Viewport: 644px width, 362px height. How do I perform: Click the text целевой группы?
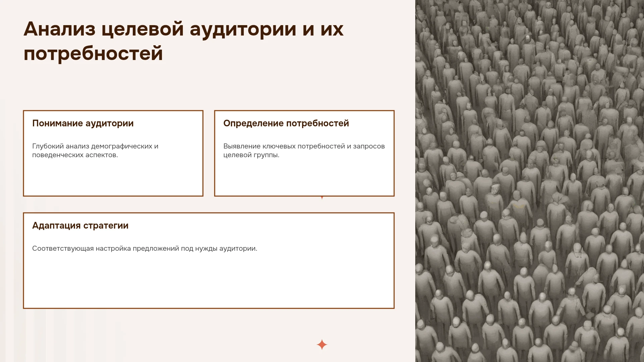tap(251, 155)
